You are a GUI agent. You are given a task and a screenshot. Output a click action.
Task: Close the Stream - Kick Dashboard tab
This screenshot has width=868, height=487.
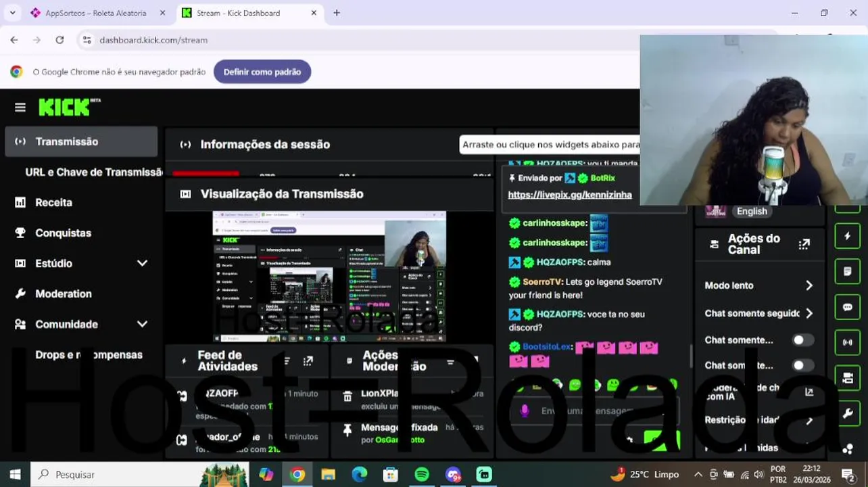click(314, 13)
